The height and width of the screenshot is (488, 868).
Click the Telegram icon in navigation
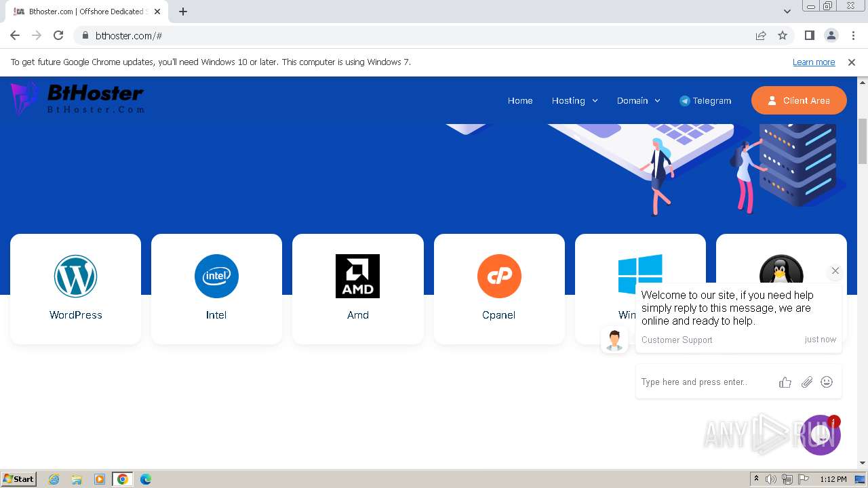(x=685, y=100)
